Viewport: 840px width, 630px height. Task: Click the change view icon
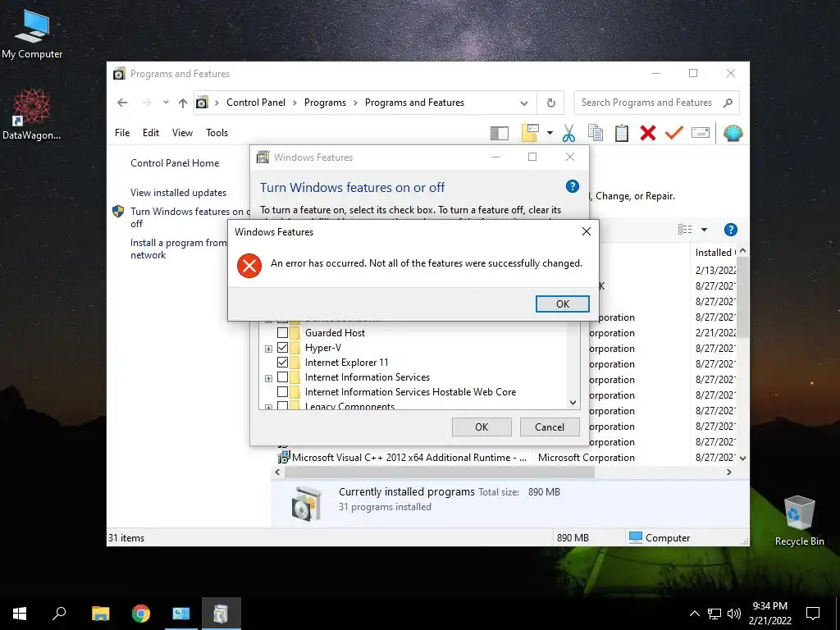tap(685, 230)
